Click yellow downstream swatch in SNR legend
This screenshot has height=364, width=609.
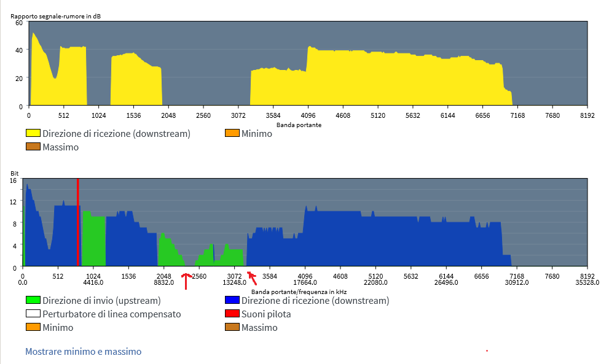33,133
